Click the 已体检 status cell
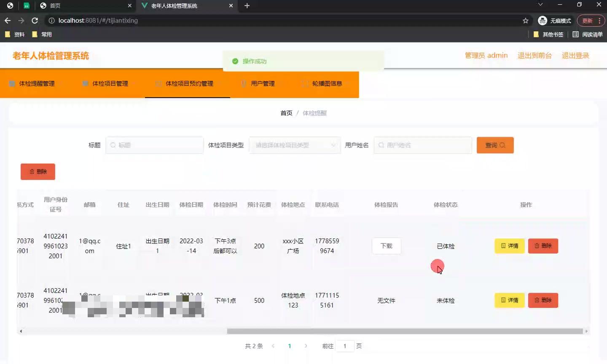607x364 pixels. [446, 246]
